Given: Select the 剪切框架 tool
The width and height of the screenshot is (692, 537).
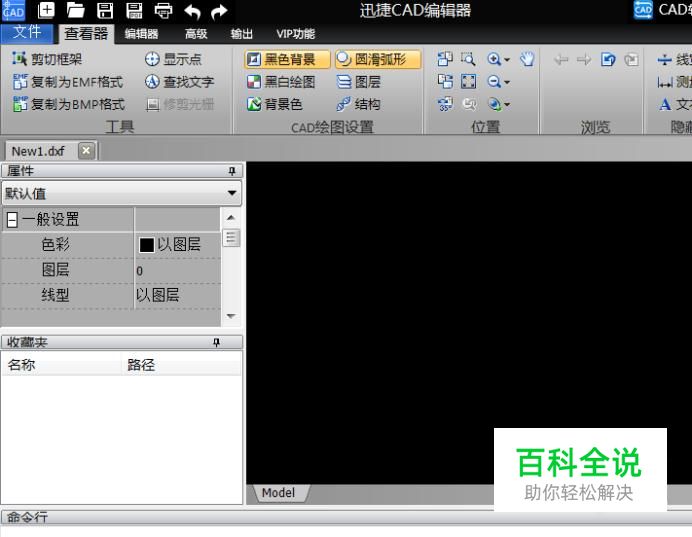Looking at the screenshot, I should [47, 59].
